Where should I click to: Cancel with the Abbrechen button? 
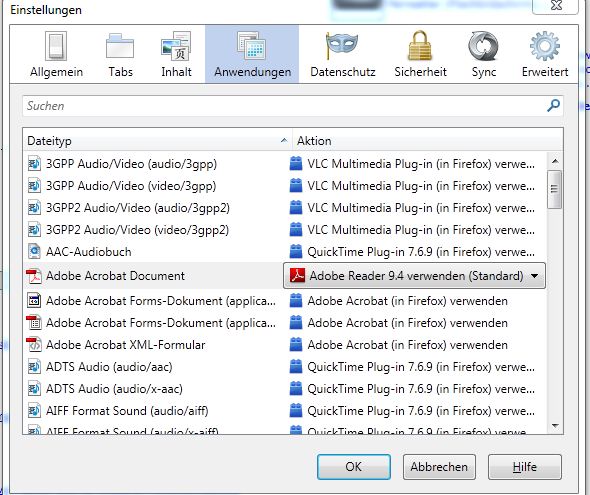439,467
